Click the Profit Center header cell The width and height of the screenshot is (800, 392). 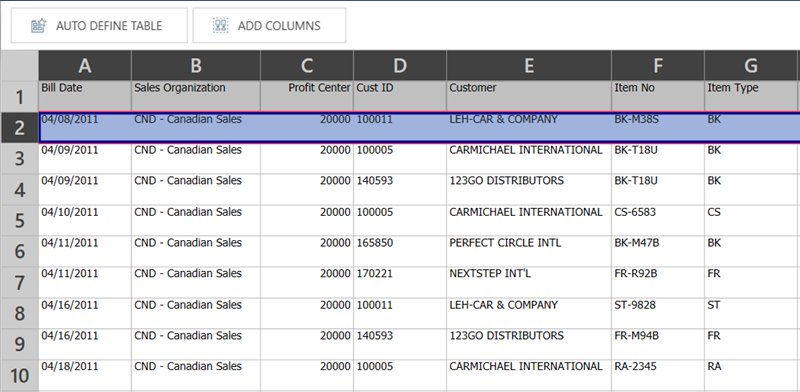tap(307, 96)
